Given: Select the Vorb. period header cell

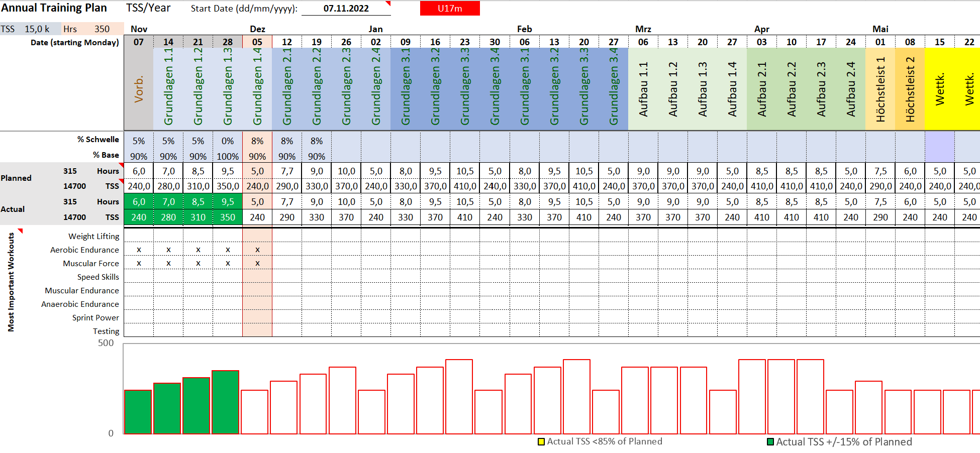Looking at the screenshot, I should (139, 89).
